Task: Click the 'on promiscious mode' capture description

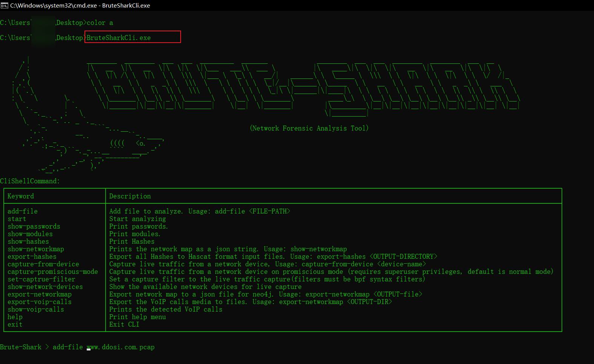Action: 332,272
